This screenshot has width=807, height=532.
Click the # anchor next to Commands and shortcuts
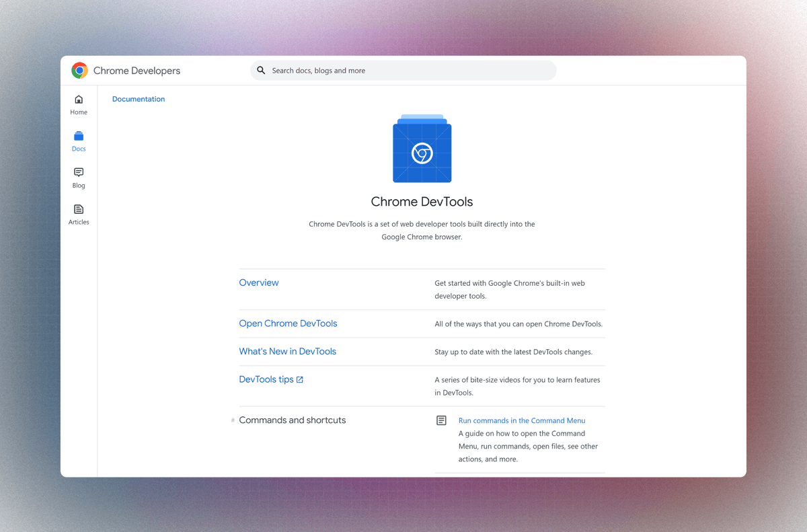pos(233,420)
